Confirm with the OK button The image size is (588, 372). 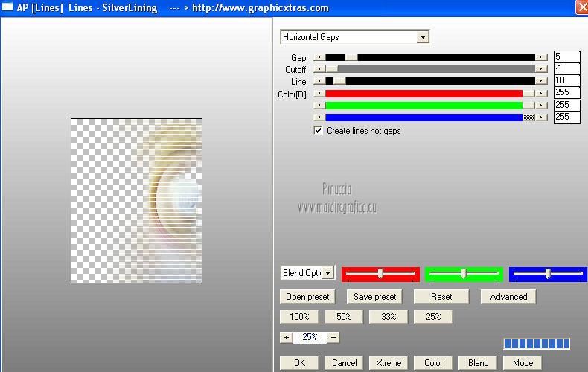(299, 362)
